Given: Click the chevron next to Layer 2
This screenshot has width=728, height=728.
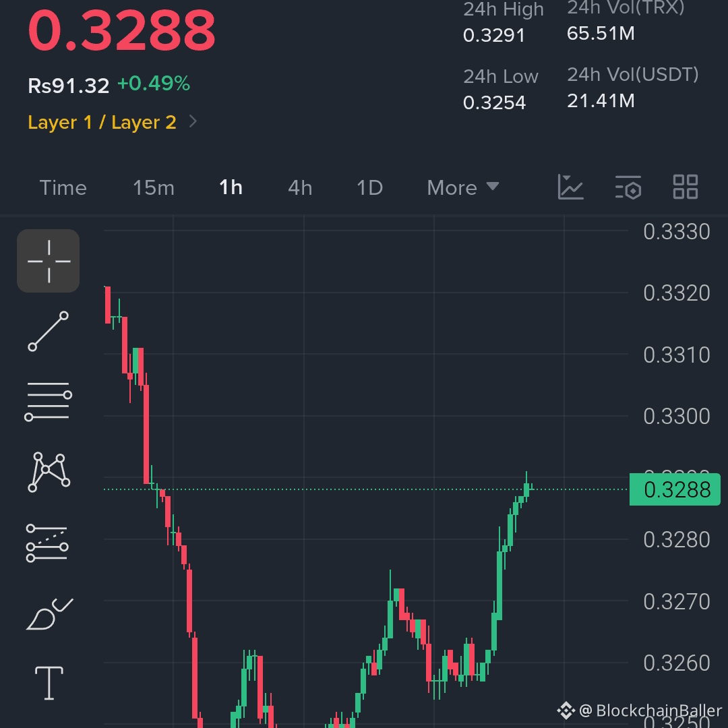Looking at the screenshot, I should [x=193, y=121].
